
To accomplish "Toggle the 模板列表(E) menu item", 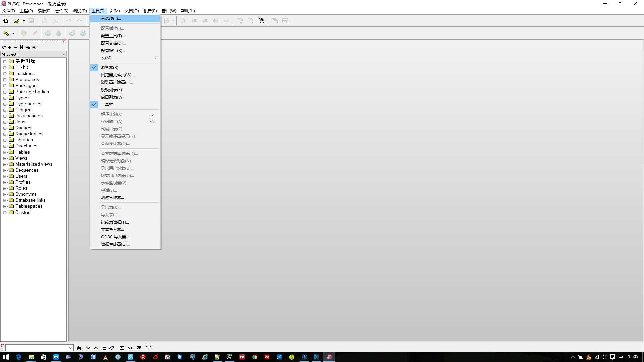I will 125,90.
